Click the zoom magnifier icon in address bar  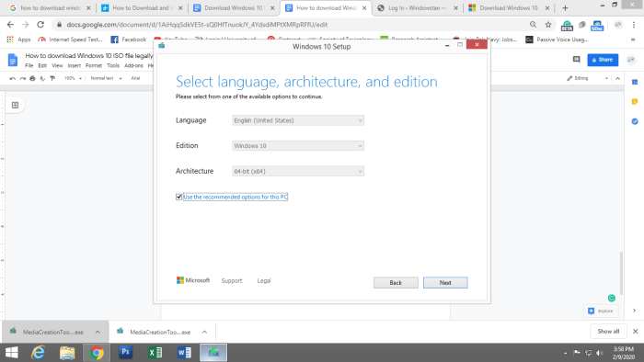coord(533,25)
